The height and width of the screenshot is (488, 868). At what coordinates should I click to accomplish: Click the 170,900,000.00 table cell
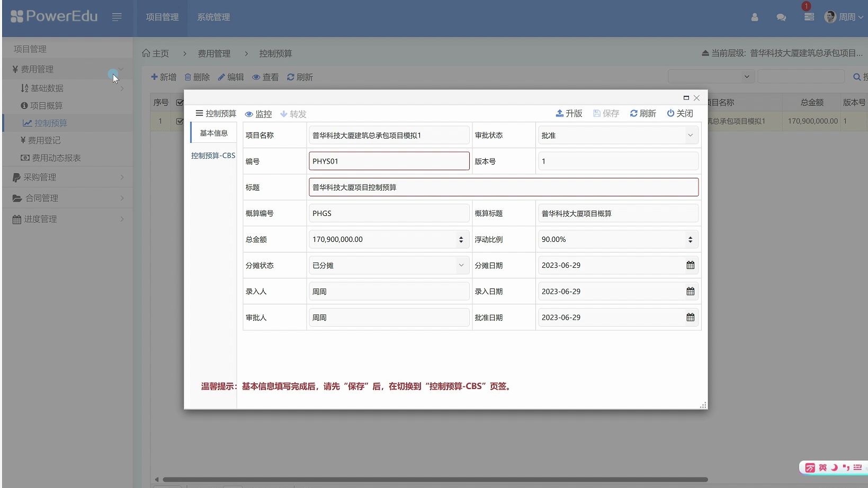coord(812,121)
